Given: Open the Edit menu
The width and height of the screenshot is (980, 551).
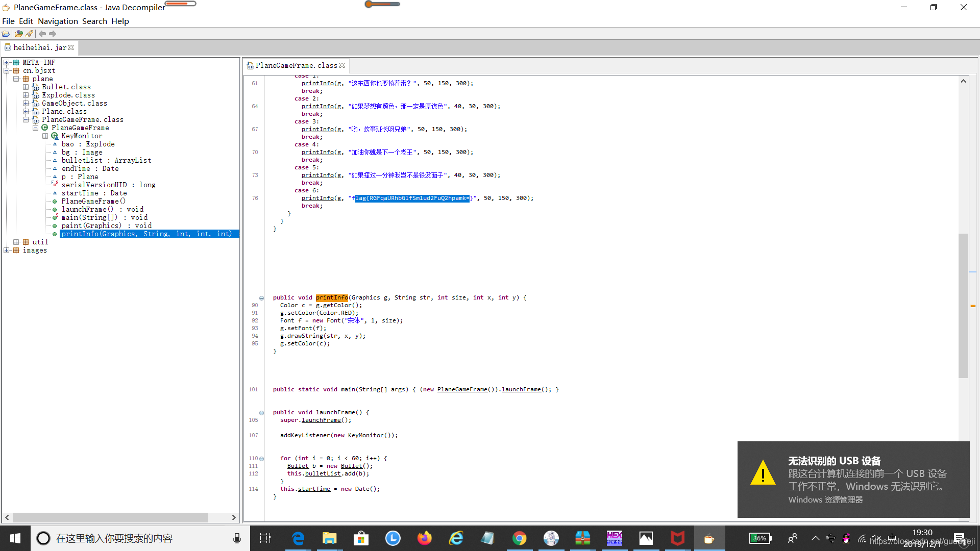Looking at the screenshot, I should click(26, 21).
